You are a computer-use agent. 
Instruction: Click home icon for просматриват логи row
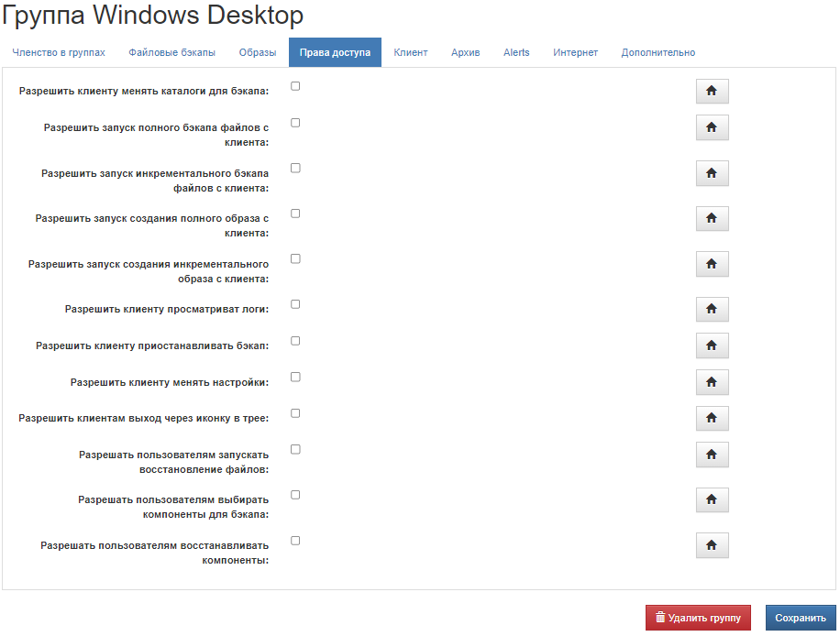pos(712,309)
